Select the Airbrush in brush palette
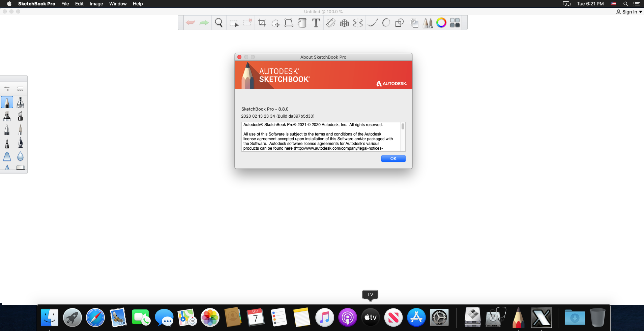 [x=20, y=102]
